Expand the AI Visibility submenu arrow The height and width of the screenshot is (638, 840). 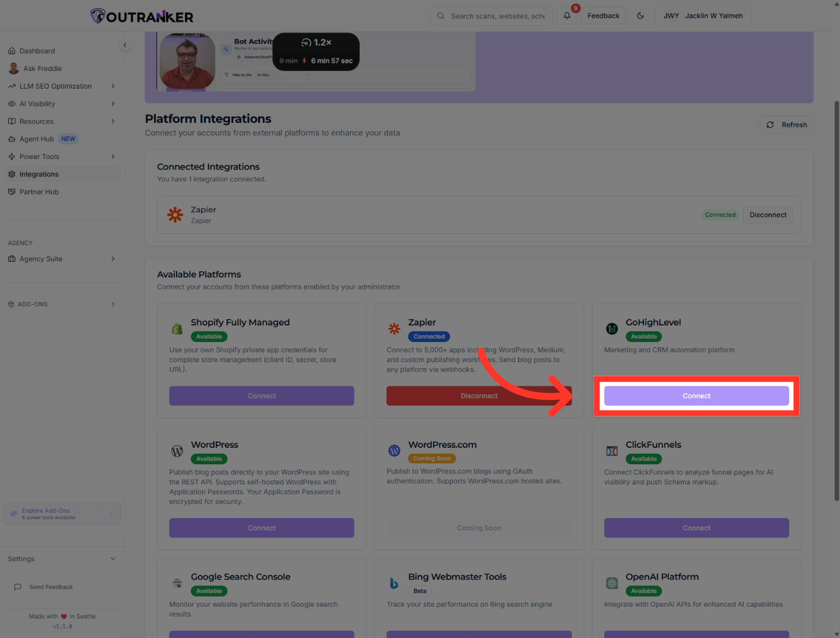(113, 104)
